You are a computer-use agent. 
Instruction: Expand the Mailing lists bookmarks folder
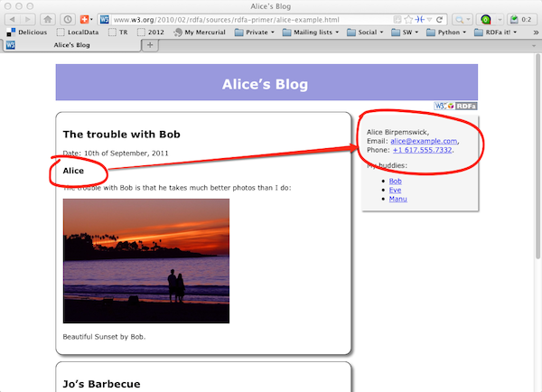pyautogui.click(x=314, y=32)
